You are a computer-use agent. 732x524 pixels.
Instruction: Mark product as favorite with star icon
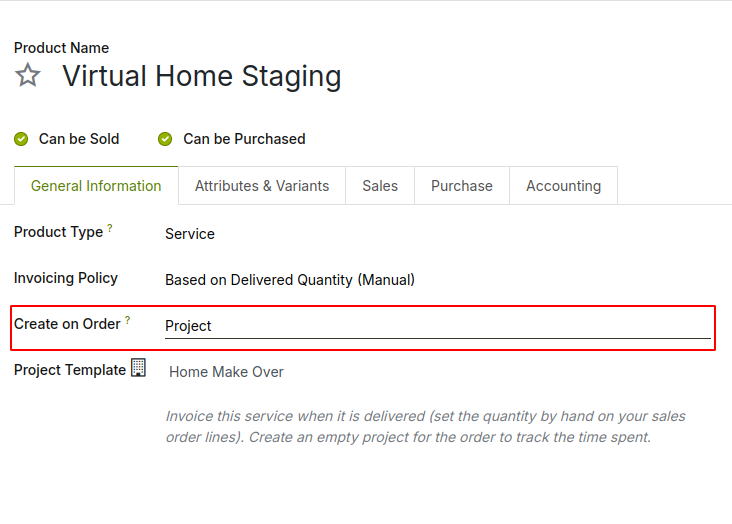[x=28, y=76]
